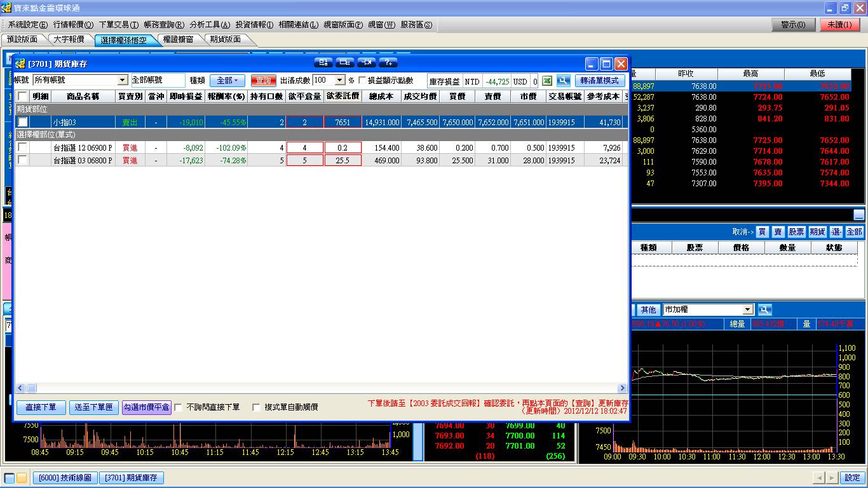Click the app logo icon in 期貨庫存 title bar
Screen dimensions: 868x488
(20, 64)
